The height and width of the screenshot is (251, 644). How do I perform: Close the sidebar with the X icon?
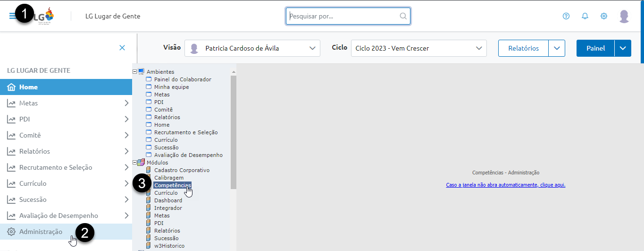point(122,48)
